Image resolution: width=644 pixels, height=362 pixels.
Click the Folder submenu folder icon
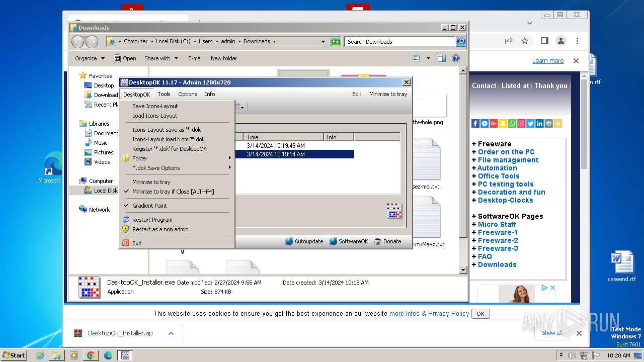pos(126,158)
